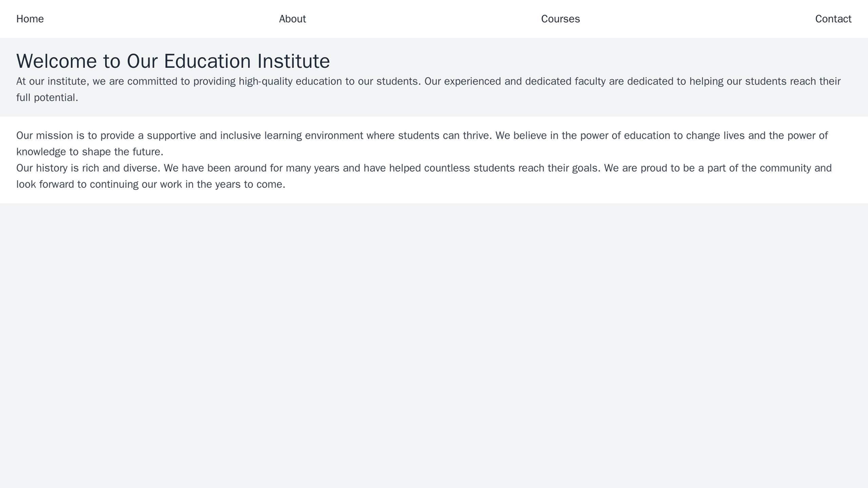
Task: Open the Home navigation link
Action: (x=29, y=19)
